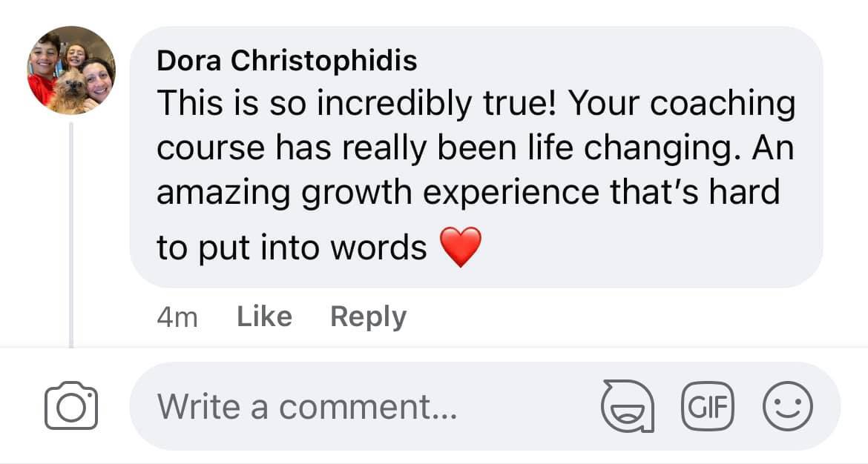Click the phrase "amazing growth experience"
Screen dimensions: 868x464
331,193
